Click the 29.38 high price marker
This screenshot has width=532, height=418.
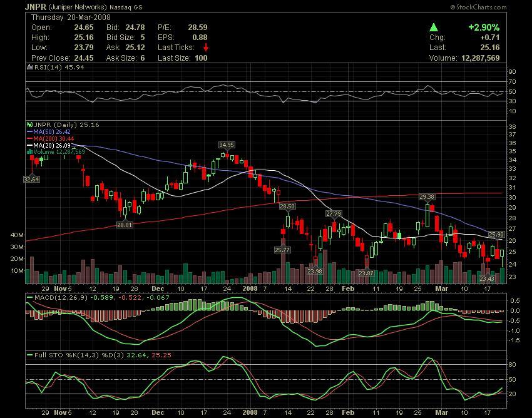427,197
